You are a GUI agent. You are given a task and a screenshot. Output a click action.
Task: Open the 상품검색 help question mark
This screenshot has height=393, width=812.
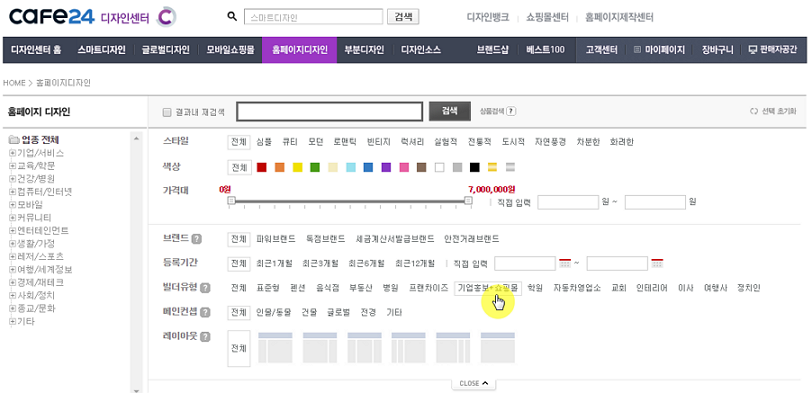pyautogui.click(x=511, y=111)
